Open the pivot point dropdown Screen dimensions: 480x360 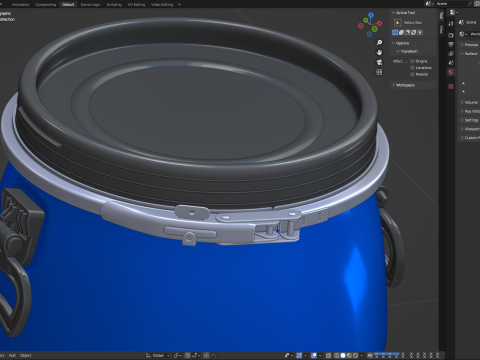(178, 355)
